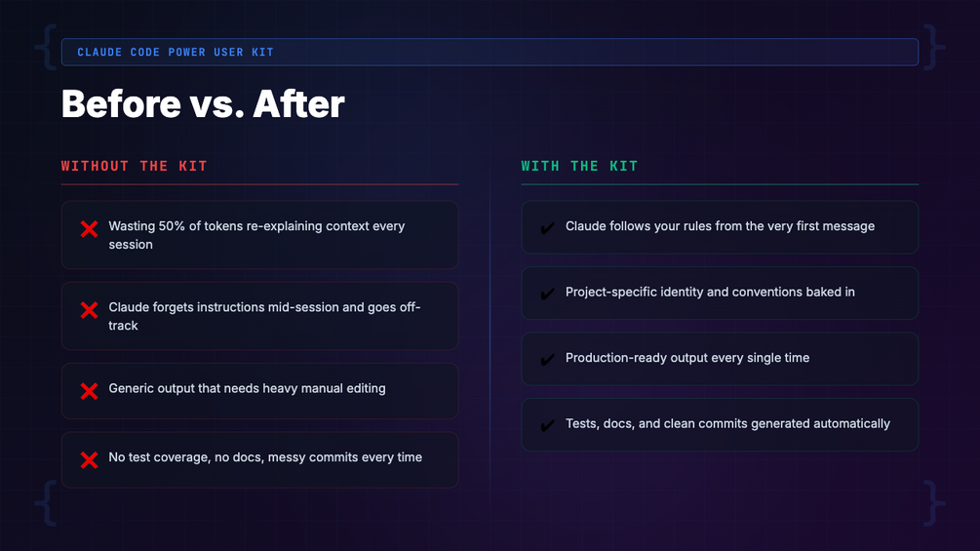Click checkmark next to tests, docs, clean commits
This screenshot has width=980, height=551.
coord(547,425)
